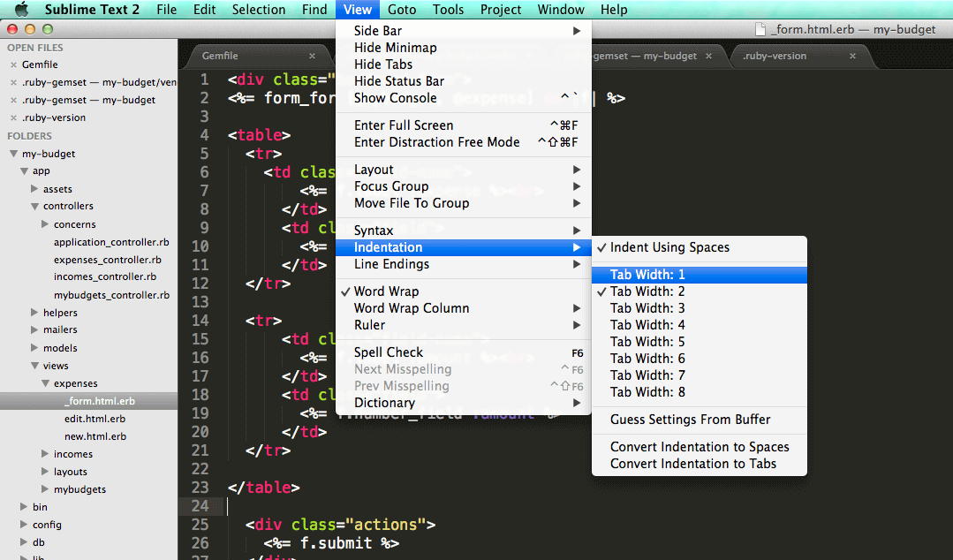953x560 pixels.
Task: Collapse the controllers folder
Action: (x=34, y=207)
